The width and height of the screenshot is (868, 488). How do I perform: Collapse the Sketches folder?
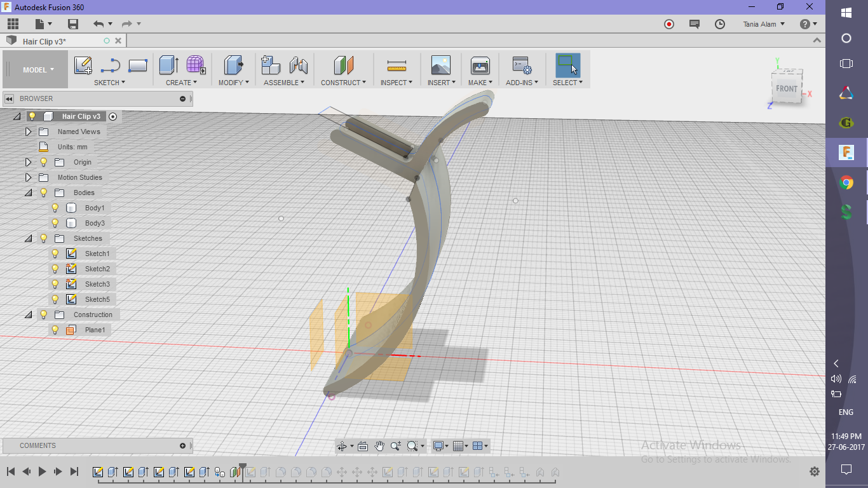pyautogui.click(x=28, y=238)
